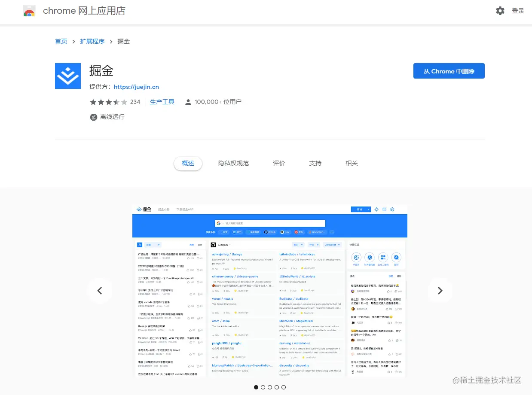Switch to the 隐私权规范 tab

coord(233,163)
